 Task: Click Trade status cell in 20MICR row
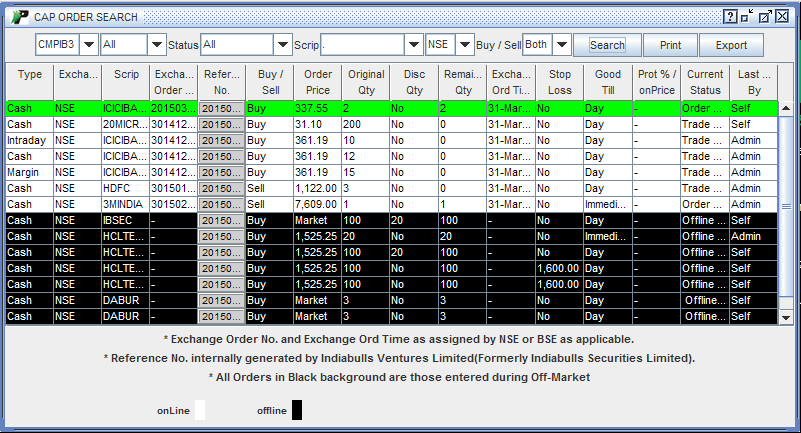pyautogui.click(x=705, y=125)
